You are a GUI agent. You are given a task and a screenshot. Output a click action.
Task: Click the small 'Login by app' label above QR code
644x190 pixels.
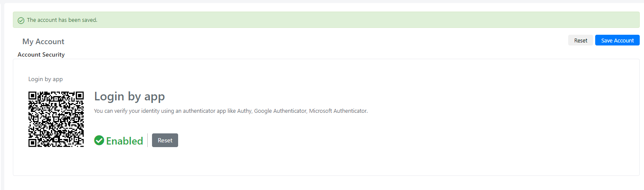[45, 79]
